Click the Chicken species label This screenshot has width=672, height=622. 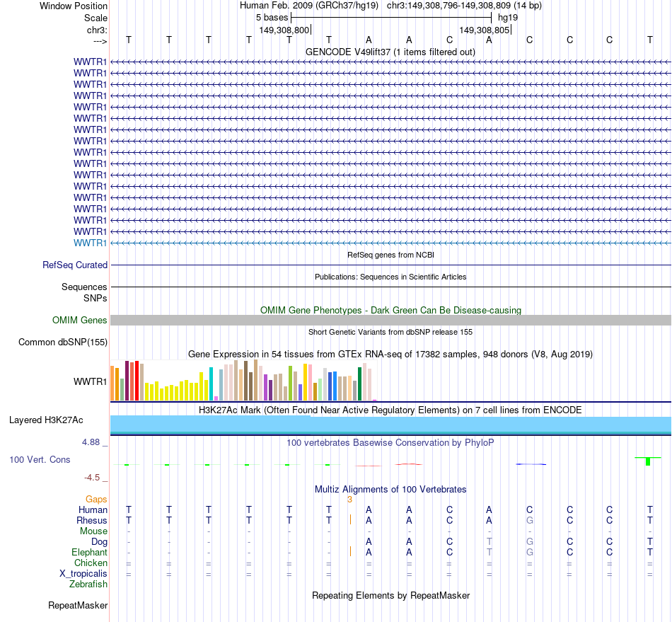(91, 563)
